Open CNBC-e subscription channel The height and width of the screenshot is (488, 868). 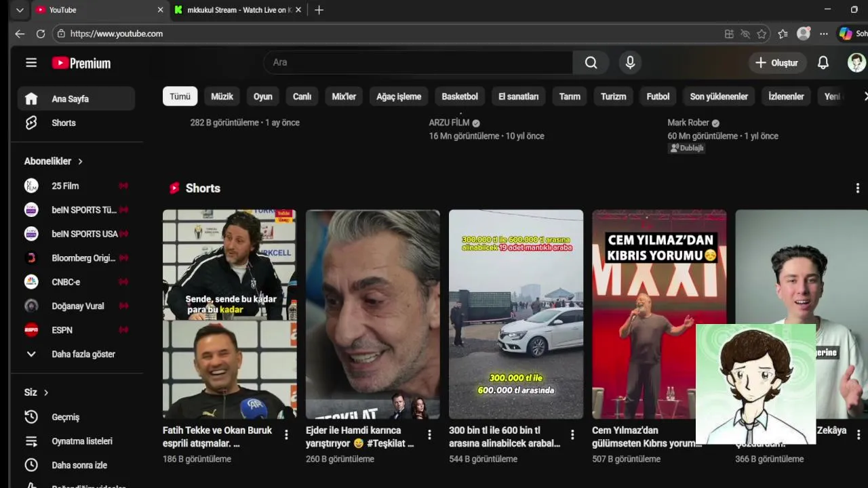(x=77, y=282)
